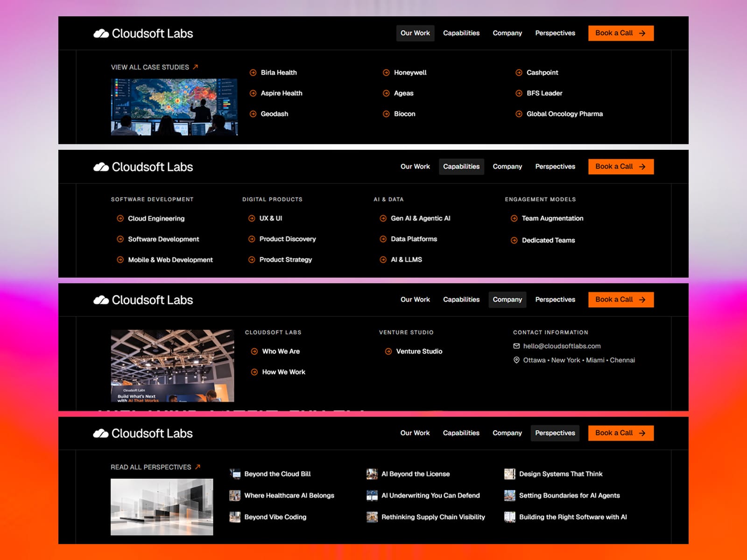This screenshot has height=560, width=747.
Task: Open the Geodash case study
Action: [275, 114]
